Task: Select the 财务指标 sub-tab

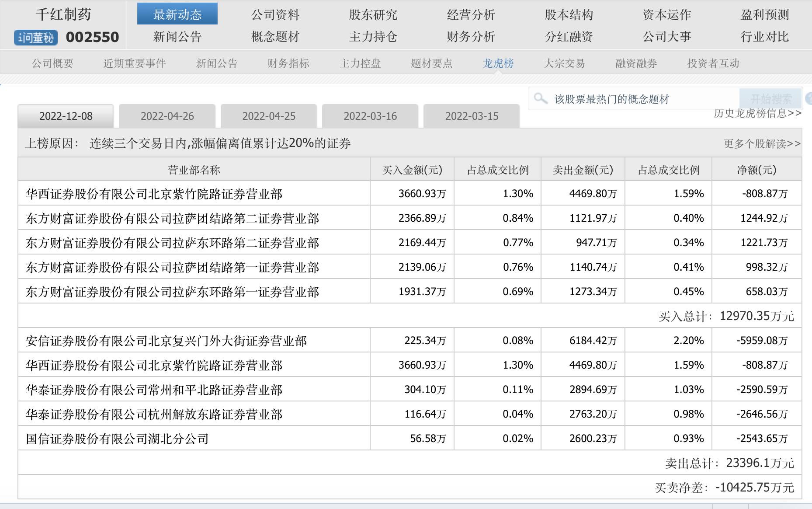Action: point(288,63)
